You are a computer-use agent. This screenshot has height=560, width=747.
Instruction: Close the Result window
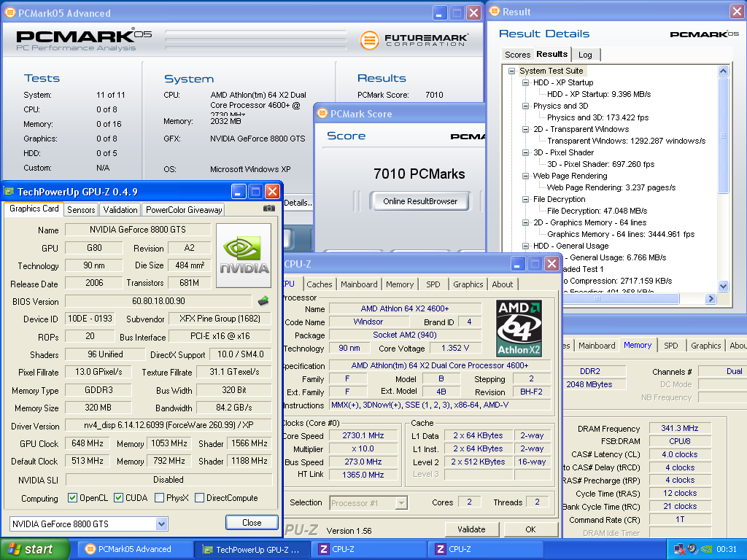(737, 12)
